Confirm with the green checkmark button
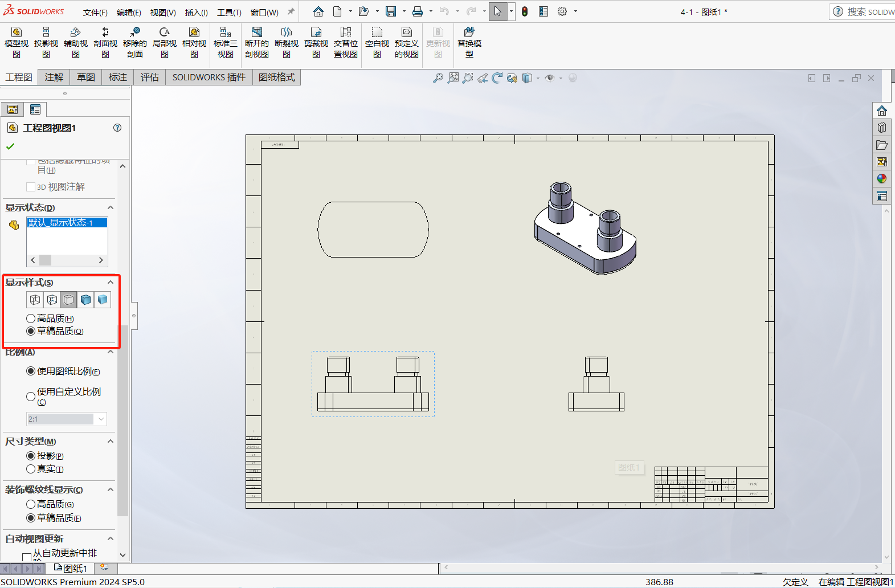The height and width of the screenshot is (588, 895). point(10,146)
